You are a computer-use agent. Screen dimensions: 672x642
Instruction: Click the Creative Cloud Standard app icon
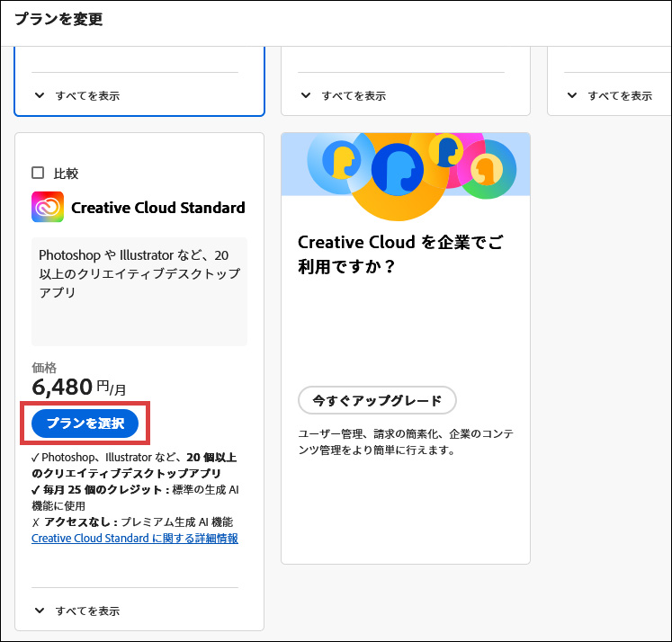click(x=48, y=208)
